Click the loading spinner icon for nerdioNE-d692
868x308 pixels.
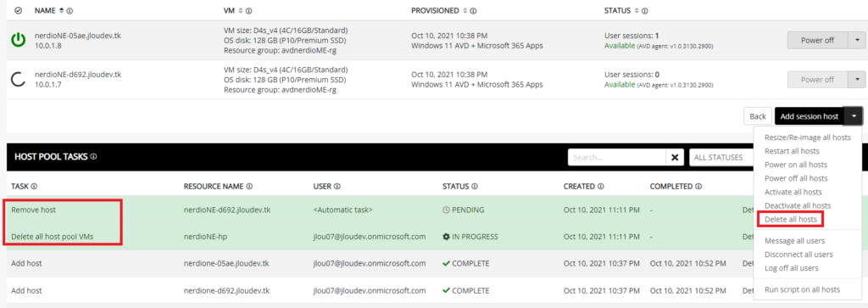click(x=19, y=80)
